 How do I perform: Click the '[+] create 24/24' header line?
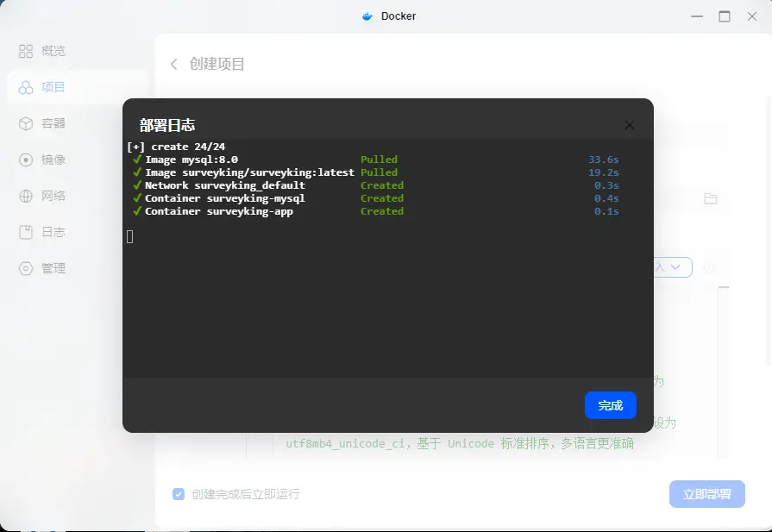tap(176, 147)
